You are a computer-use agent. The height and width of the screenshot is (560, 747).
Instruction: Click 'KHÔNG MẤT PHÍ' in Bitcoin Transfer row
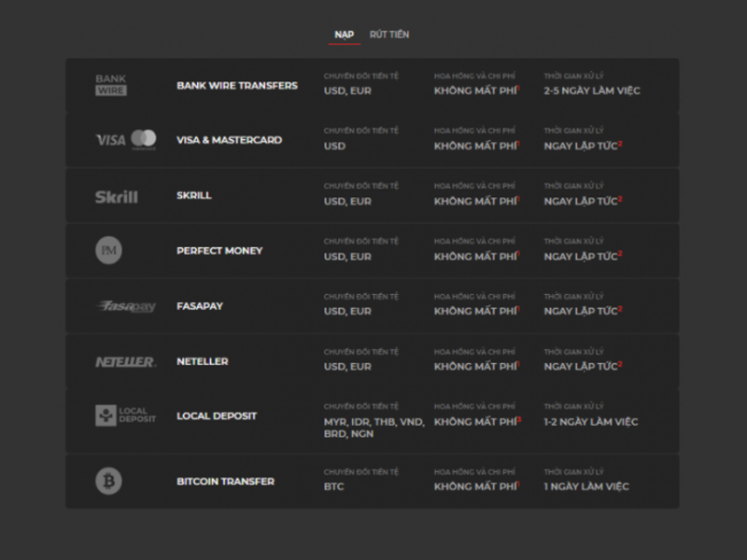point(475,486)
